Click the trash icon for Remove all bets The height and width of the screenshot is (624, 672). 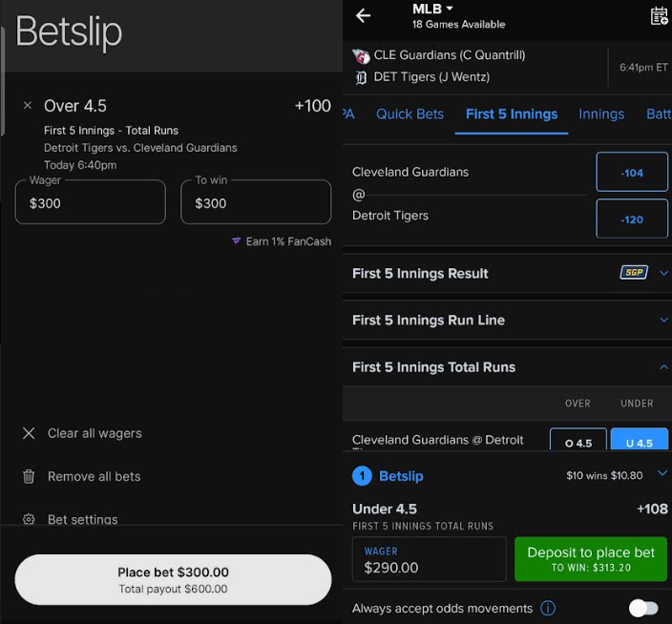pyautogui.click(x=29, y=476)
